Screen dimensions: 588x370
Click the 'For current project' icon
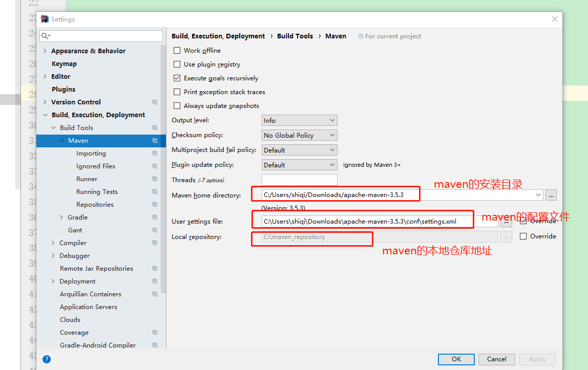361,36
